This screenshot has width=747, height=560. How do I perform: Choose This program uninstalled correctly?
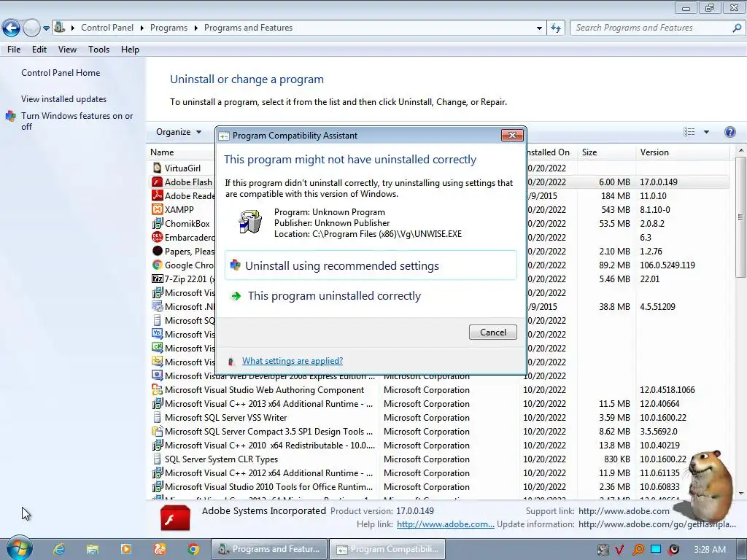(x=334, y=296)
